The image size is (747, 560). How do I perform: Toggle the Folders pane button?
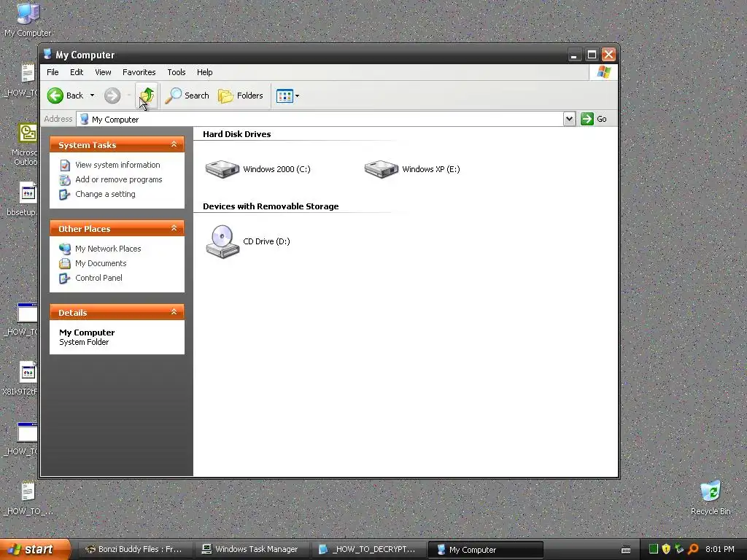tap(241, 96)
